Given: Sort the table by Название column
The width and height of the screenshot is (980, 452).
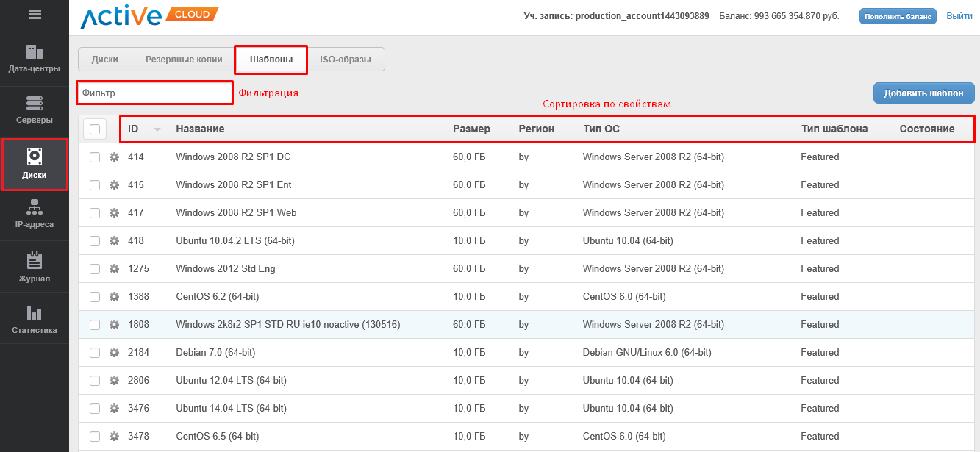Looking at the screenshot, I should click(200, 129).
